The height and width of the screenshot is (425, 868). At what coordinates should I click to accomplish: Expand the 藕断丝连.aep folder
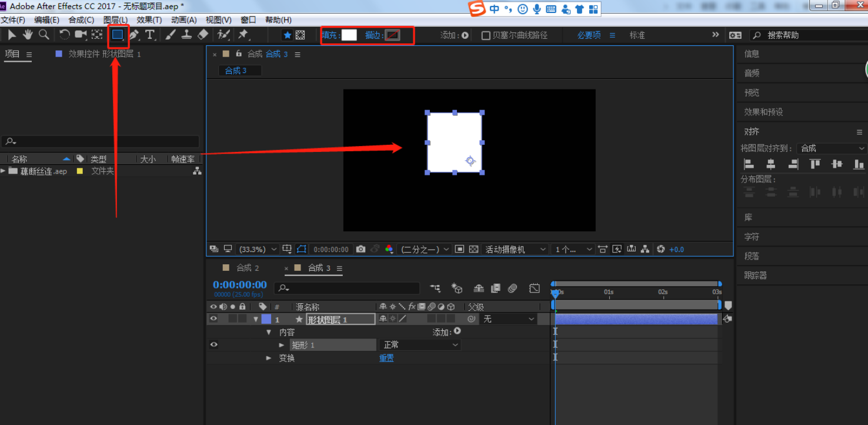point(4,171)
